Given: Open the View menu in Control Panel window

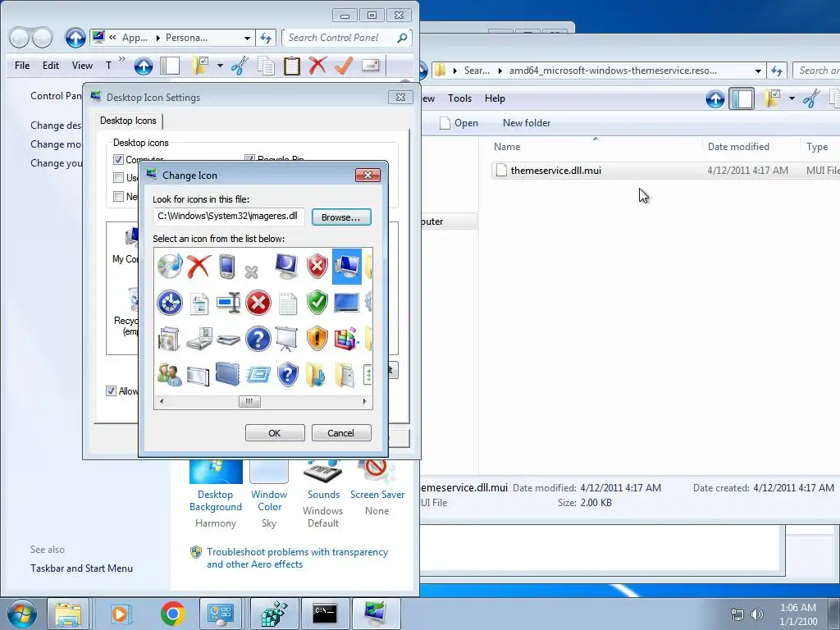Looking at the screenshot, I should tap(83, 66).
